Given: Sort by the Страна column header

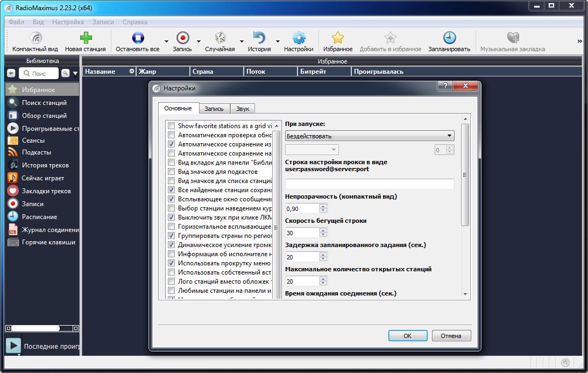Looking at the screenshot, I should pyautogui.click(x=217, y=71).
